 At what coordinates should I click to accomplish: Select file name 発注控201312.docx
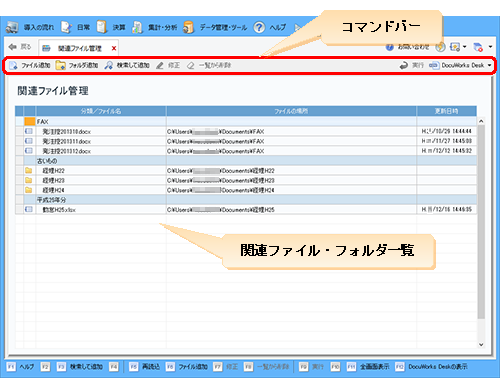pos(67,151)
